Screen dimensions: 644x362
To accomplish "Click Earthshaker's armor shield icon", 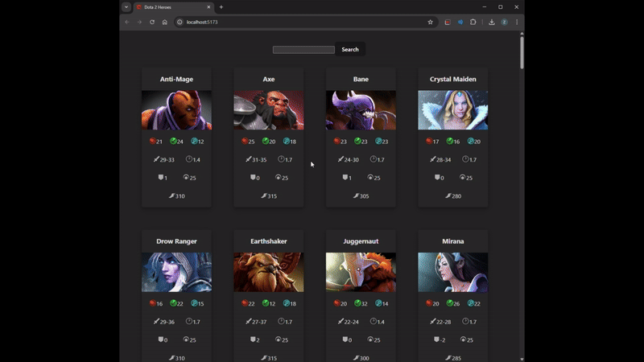I will (253, 339).
